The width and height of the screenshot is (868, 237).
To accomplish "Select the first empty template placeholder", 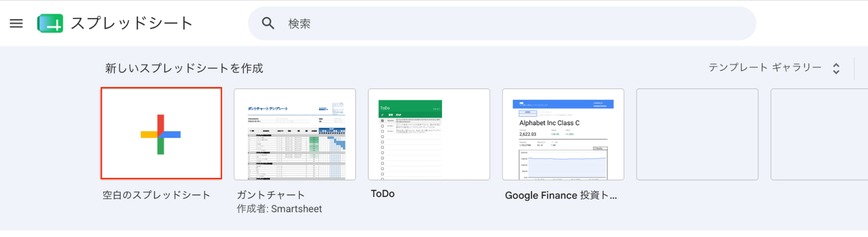I will point(697,134).
